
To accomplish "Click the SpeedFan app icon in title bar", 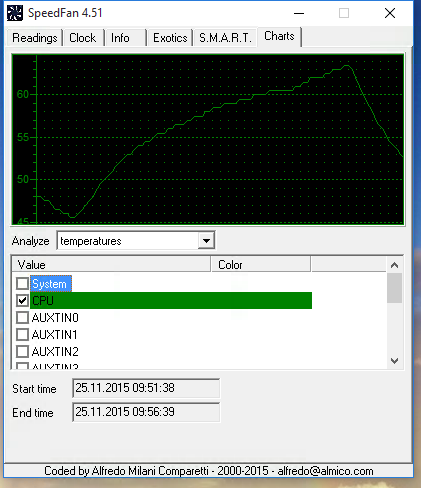I will coord(15,13).
